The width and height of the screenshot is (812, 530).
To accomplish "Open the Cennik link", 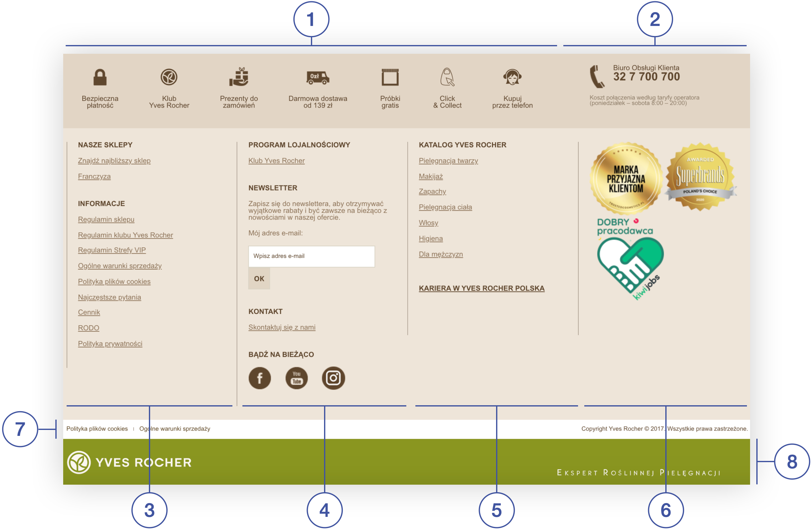I will pyautogui.click(x=89, y=312).
